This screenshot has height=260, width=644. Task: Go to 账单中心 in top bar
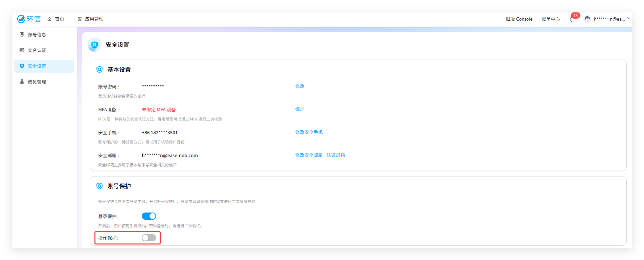pyautogui.click(x=550, y=19)
